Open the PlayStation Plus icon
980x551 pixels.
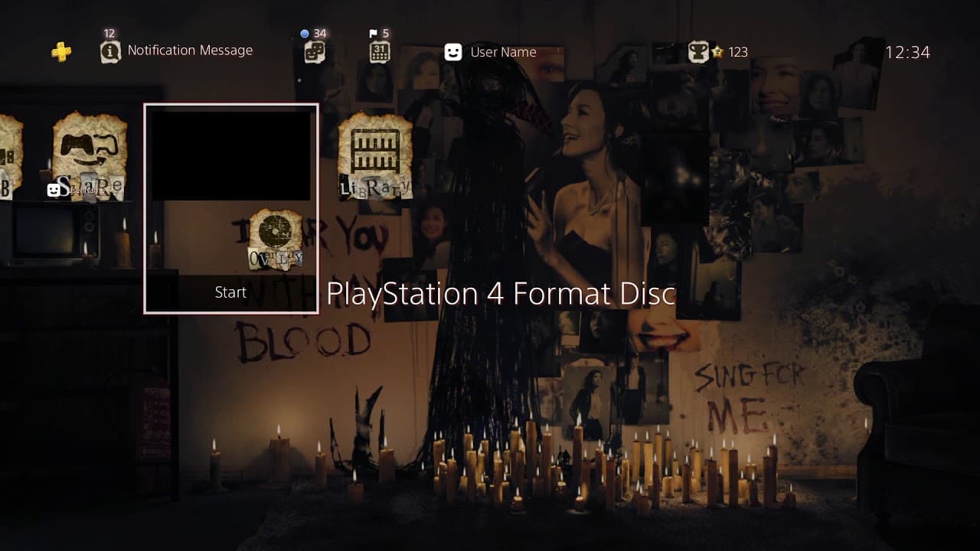[61, 51]
